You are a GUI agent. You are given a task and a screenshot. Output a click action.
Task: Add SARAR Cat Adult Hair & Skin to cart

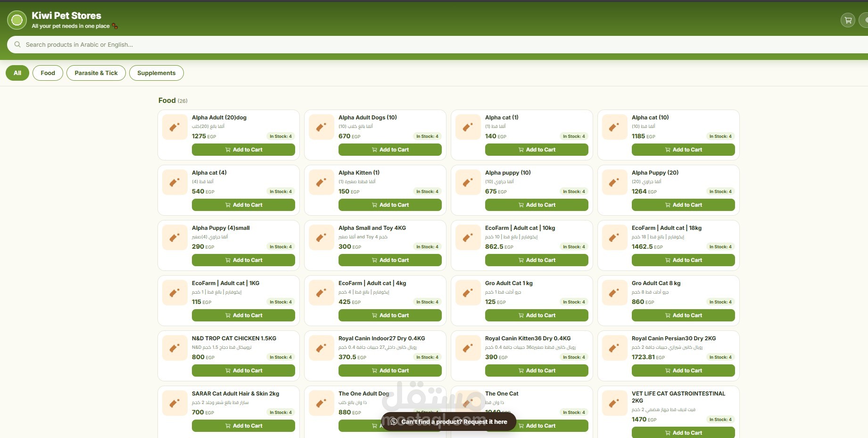point(243,426)
